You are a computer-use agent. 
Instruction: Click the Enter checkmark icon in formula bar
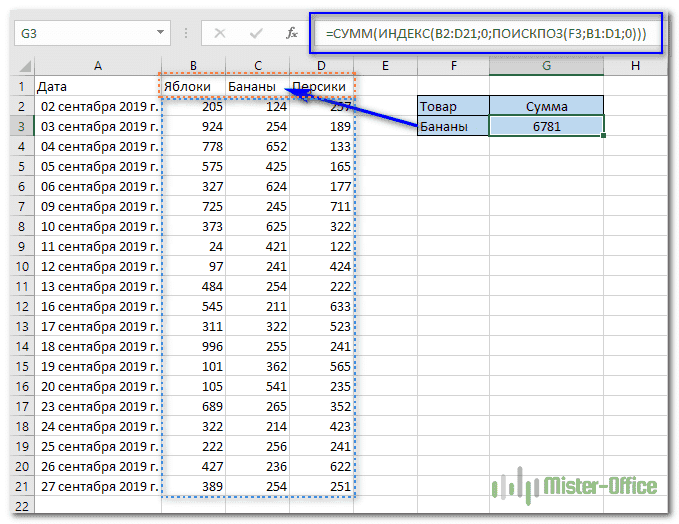point(257,32)
